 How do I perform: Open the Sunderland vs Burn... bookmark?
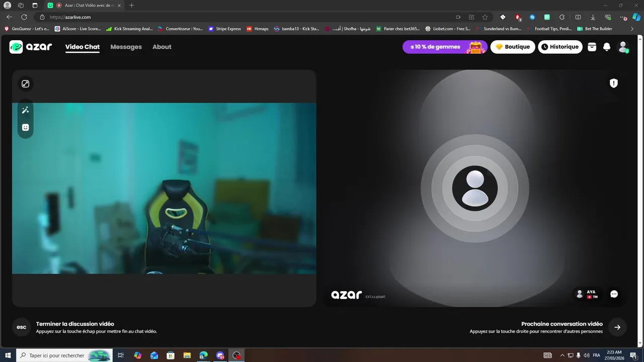499,29
